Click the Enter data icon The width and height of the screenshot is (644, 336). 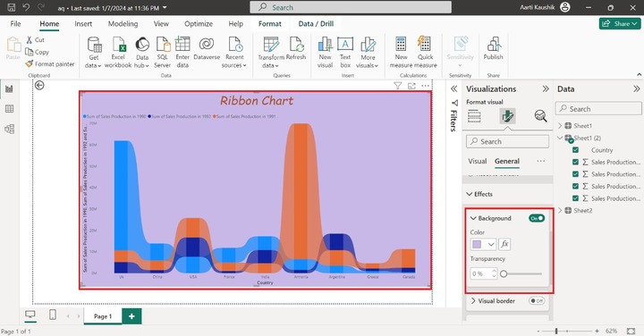point(182,45)
